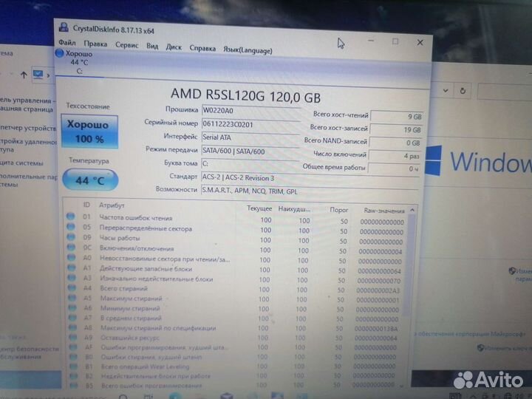Click the Число включений value 4 раз
532x399 pixels.
(395, 156)
